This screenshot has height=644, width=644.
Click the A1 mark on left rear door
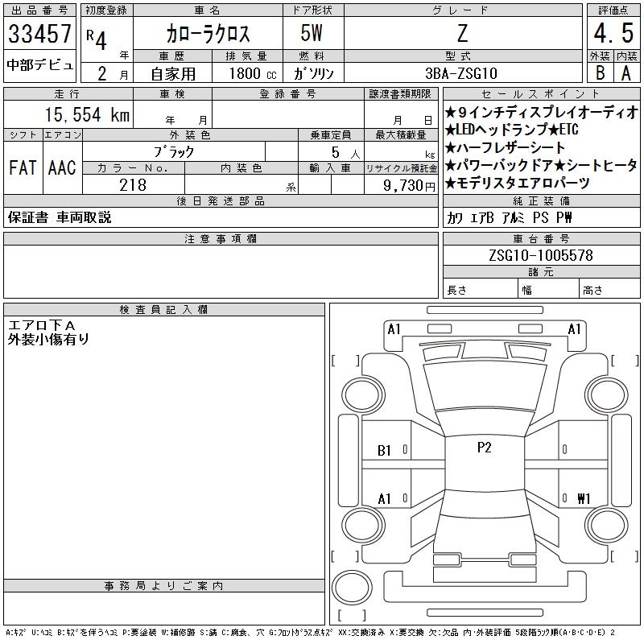coord(385,498)
